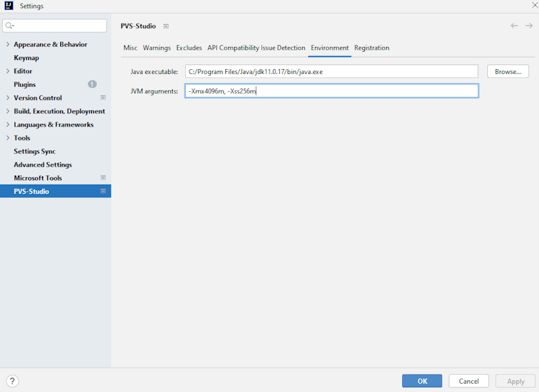This screenshot has height=392, width=539.
Task: Expand Appearance & Behavior section
Action: pyautogui.click(x=8, y=44)
